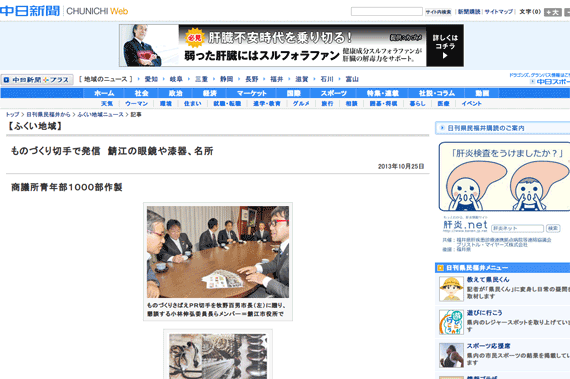Click the 遊びに行こう icon
570x379 pixels.
point(451,322)
